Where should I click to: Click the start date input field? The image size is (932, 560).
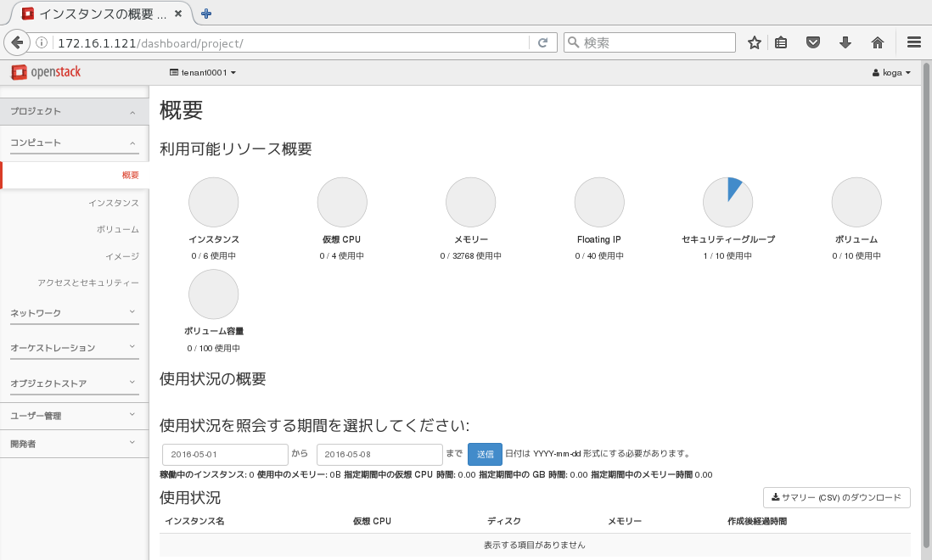click(x=225, y=454)
